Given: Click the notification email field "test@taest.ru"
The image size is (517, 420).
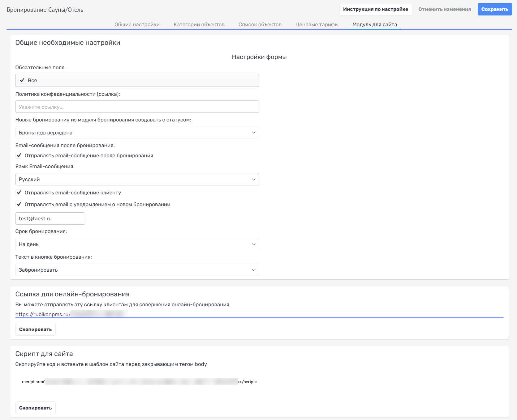Looking at the screenshot, I should point(50,218).
